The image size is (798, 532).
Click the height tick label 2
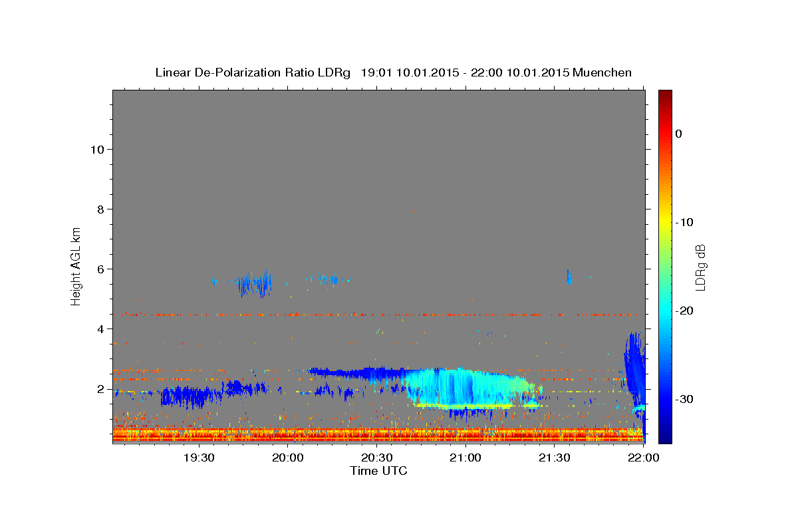[100, 388]
